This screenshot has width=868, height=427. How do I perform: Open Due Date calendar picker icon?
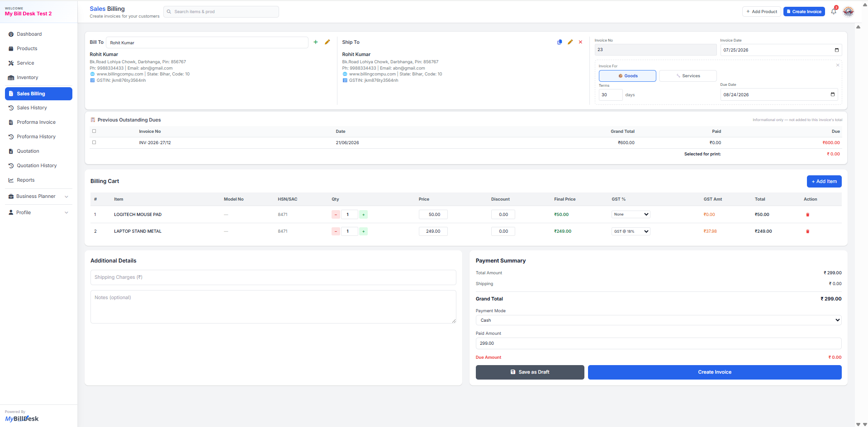(x=833, y=94)
